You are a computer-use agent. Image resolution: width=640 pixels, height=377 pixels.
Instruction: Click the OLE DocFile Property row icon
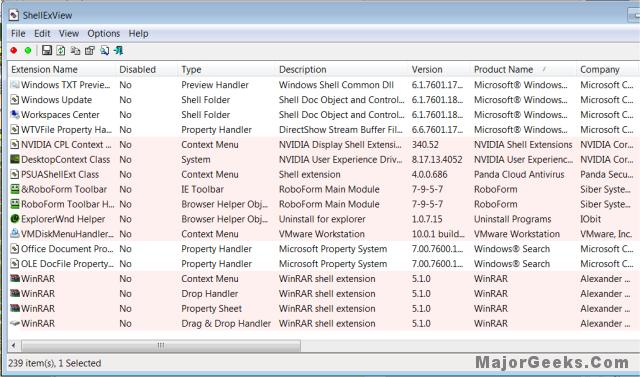click(15, 264)
